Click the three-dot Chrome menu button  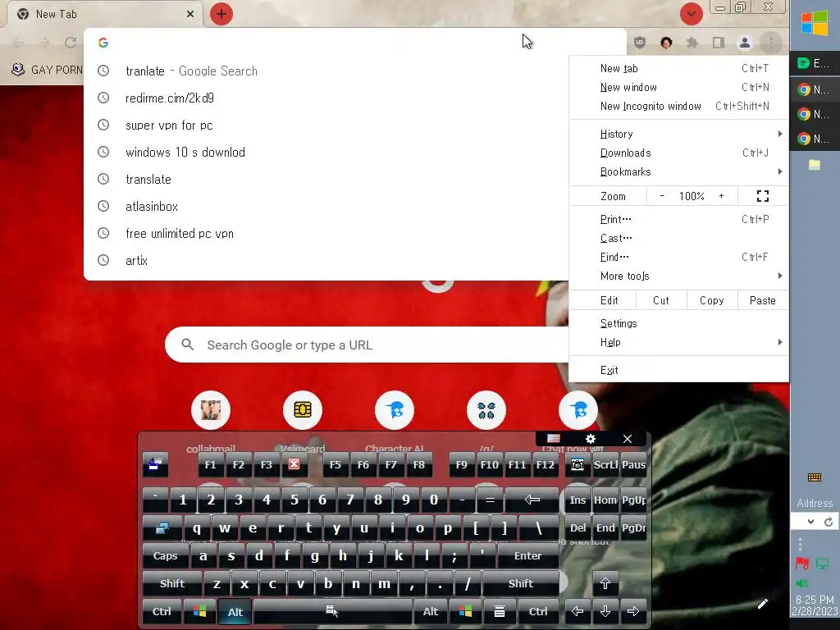[771, 43]
